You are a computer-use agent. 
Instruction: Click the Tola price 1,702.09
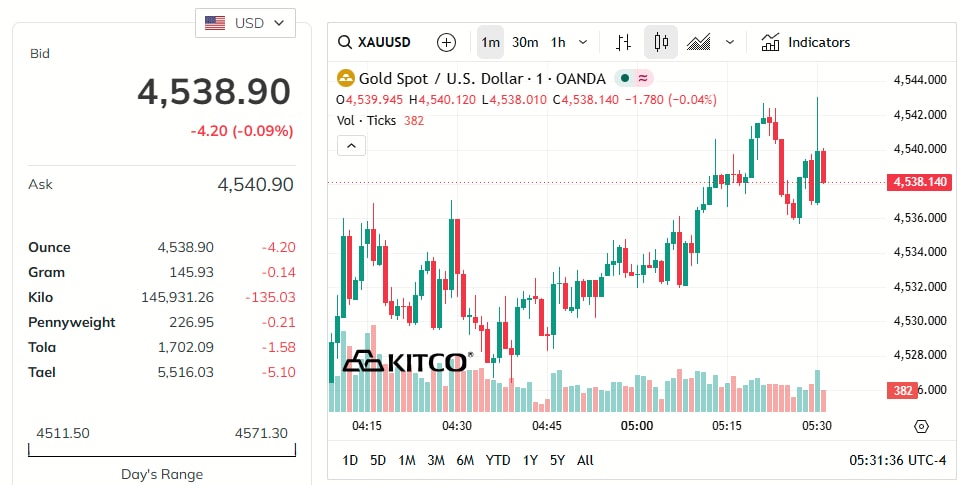point(186,348)
